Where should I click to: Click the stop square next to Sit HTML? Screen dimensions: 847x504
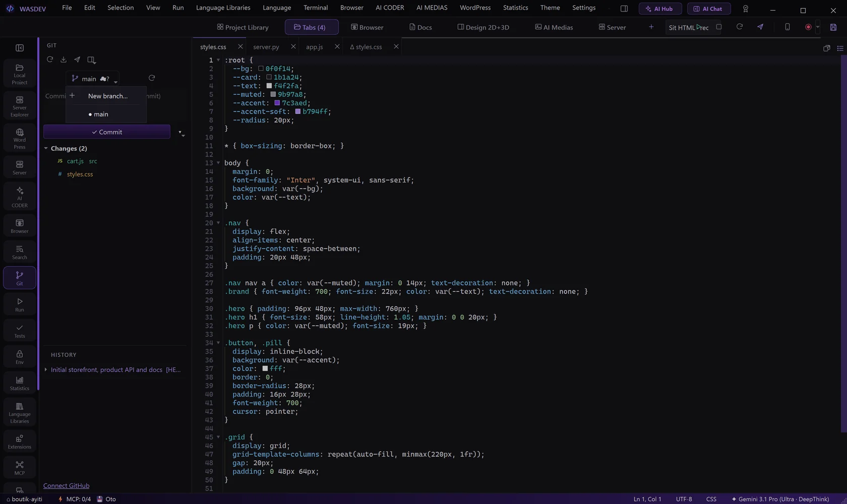[x=719, y=27]
